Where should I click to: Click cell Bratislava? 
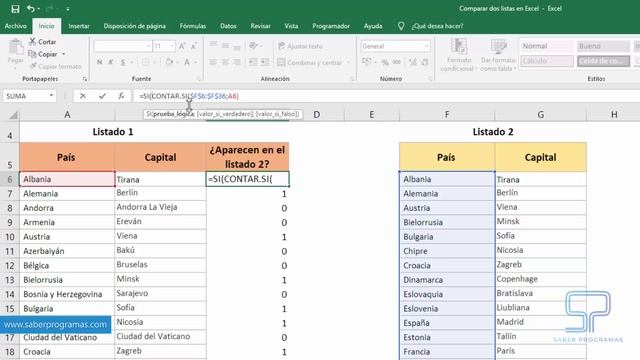click(x=540, y=293)
